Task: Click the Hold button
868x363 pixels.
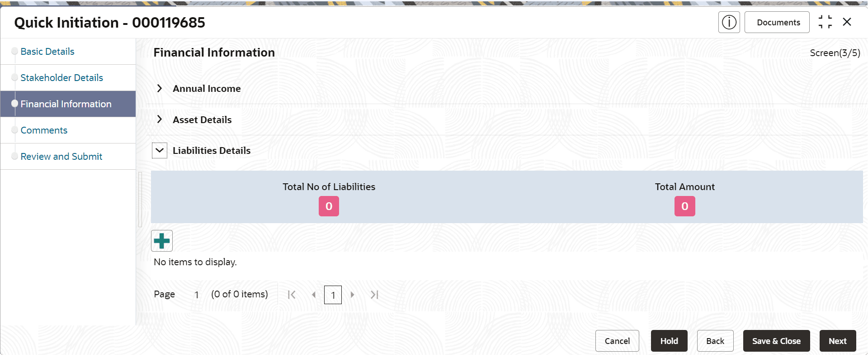Action: pos(669,341)
